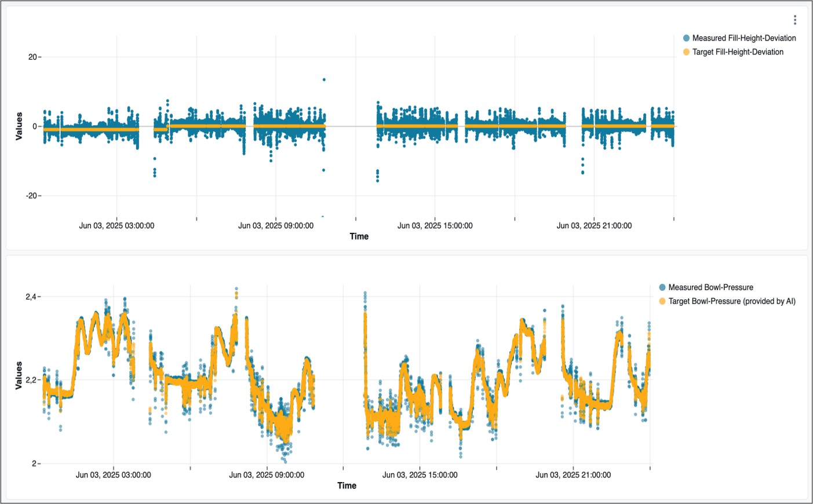Click the 'Values' y-axis title on the bowl-pressure chart

click(19, 375)
